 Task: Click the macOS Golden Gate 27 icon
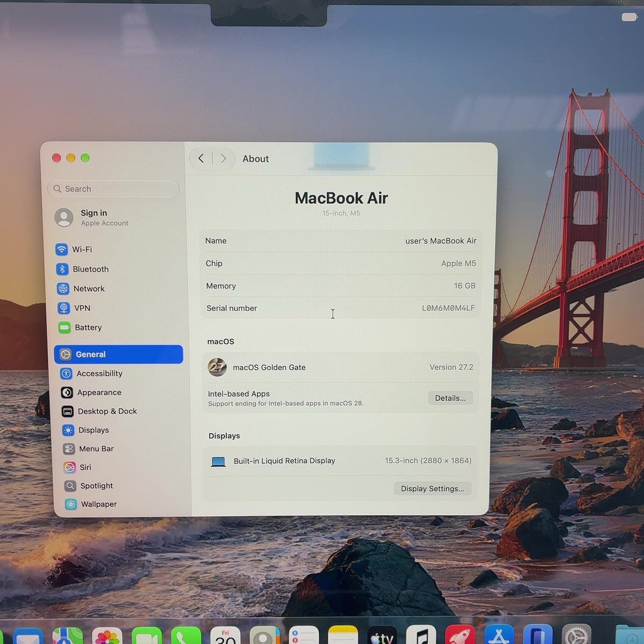pos(217,367)
